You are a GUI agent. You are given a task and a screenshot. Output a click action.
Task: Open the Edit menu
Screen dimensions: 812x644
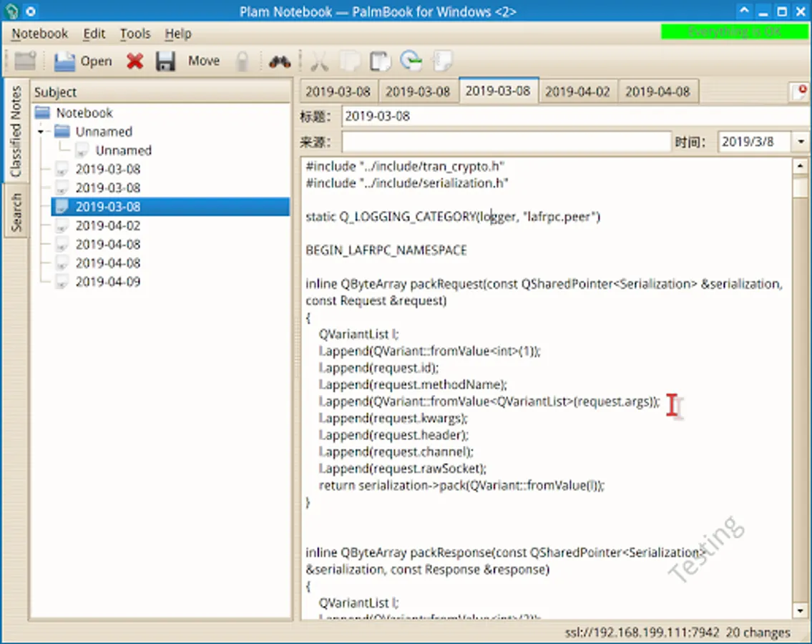(94, 34)
